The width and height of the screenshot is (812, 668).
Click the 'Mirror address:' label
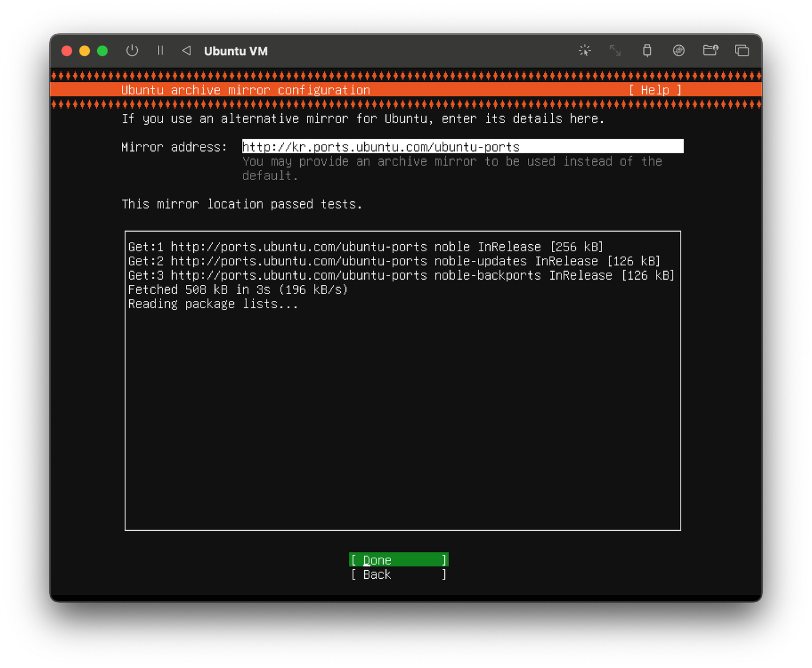pos(174,147)
